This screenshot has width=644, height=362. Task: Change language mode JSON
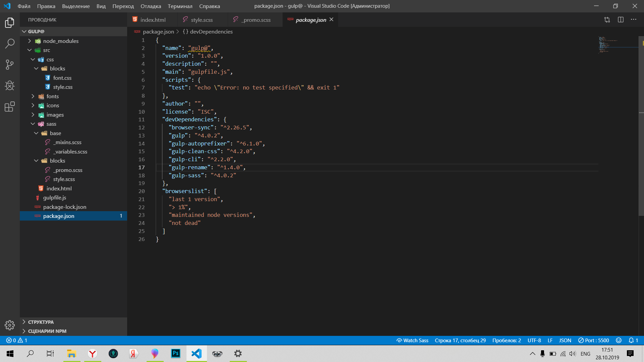[565, 340]
